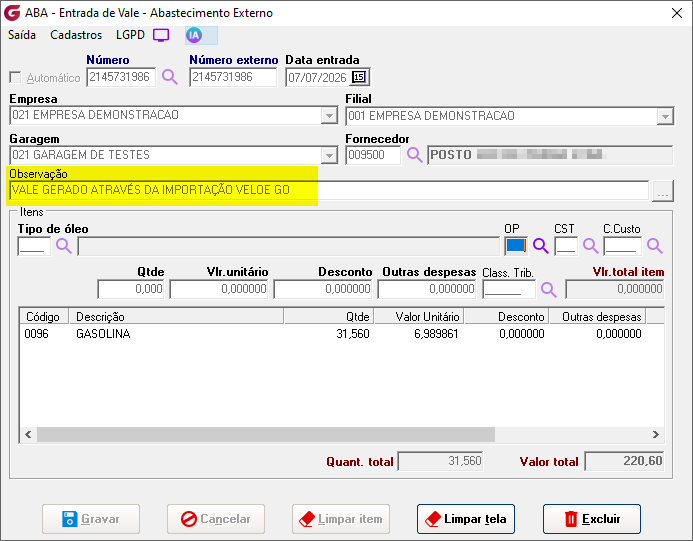693x541 pixels.
Task: Click the Observação text field
Action: [x=329, y=190]
